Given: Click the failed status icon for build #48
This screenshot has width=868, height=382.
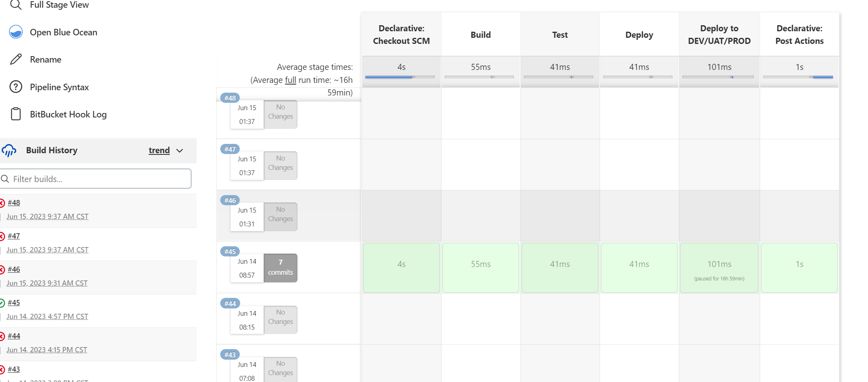Looking at the screenshot, I should coord(2,203).
